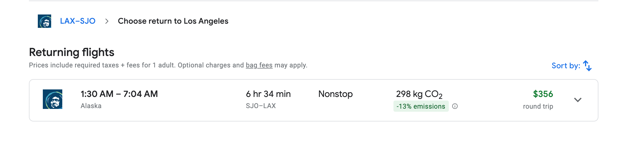Click the $356 price
Screen dimensions: 644x156
pos(543,94)
